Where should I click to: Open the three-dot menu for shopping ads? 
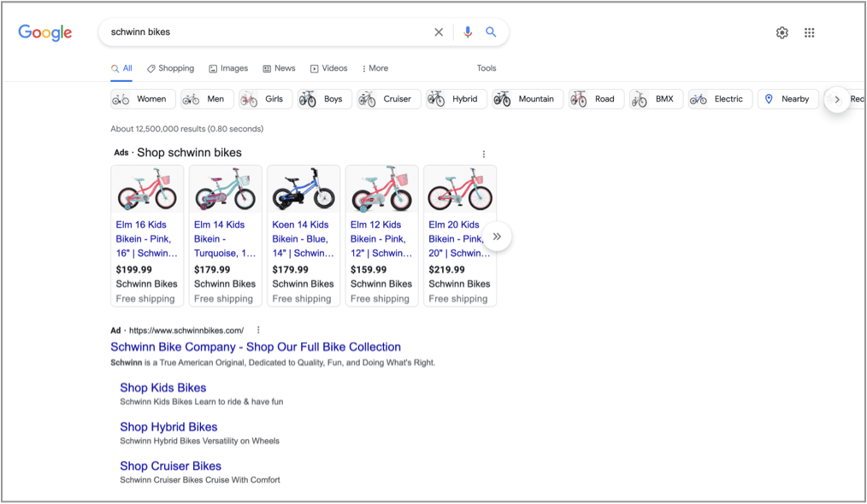pyautogui.click(x=484, y=154)
